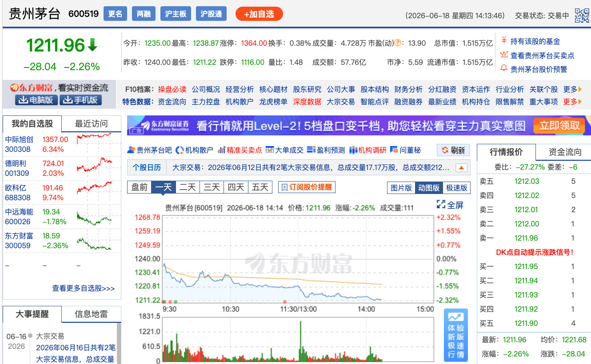Click the help icon beside 市盈(动)

[399, 43]
